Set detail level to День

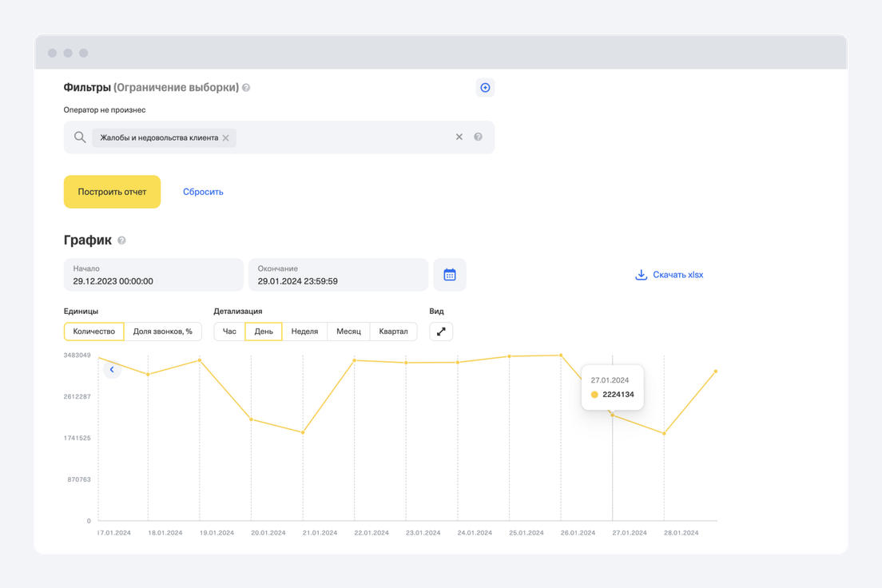(x=264, y=332)
